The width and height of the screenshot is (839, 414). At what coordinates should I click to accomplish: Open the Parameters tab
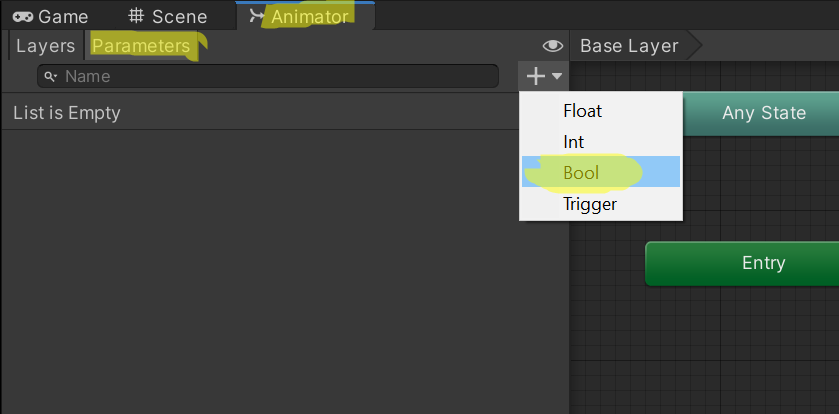point(141,46)
